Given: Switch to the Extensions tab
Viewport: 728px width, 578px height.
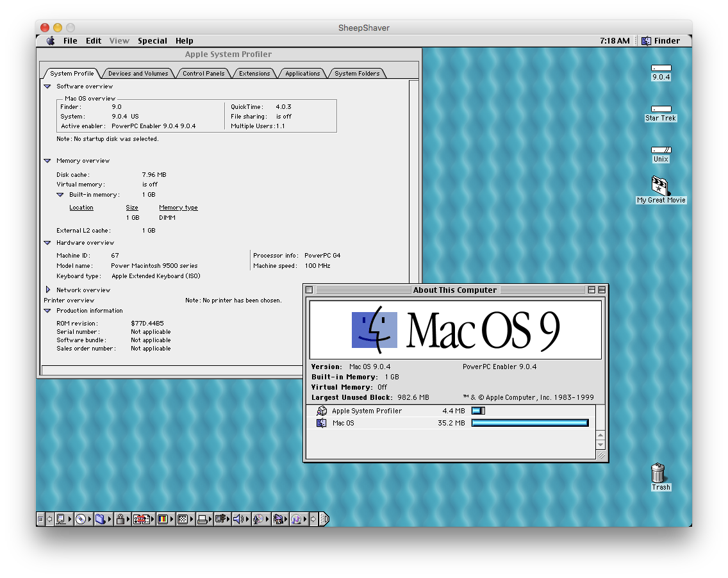Looking at the screenshot, I should click(x=254, y=73).
